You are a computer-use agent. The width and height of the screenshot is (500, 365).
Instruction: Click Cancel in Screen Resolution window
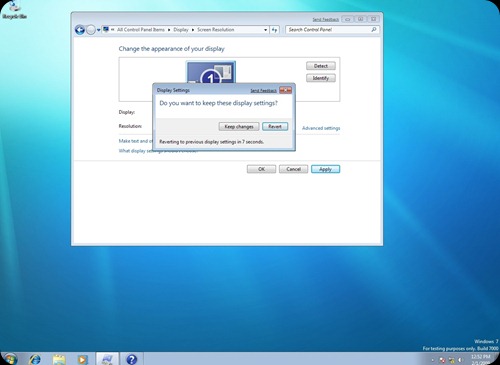coord(293,169)
